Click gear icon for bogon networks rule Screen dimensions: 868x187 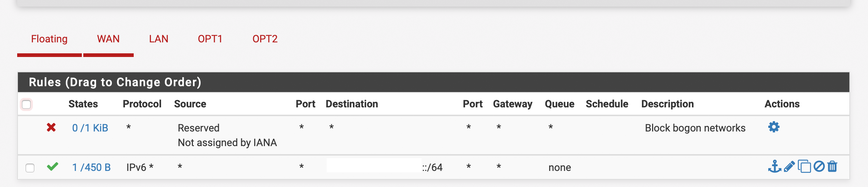click(x=774, y=127)
